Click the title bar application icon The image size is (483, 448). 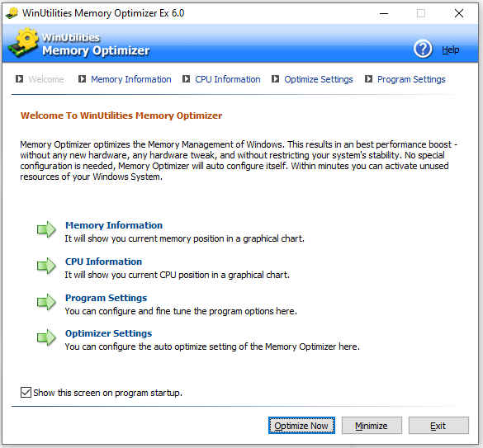pyautogui.click(x=12, y=13)
